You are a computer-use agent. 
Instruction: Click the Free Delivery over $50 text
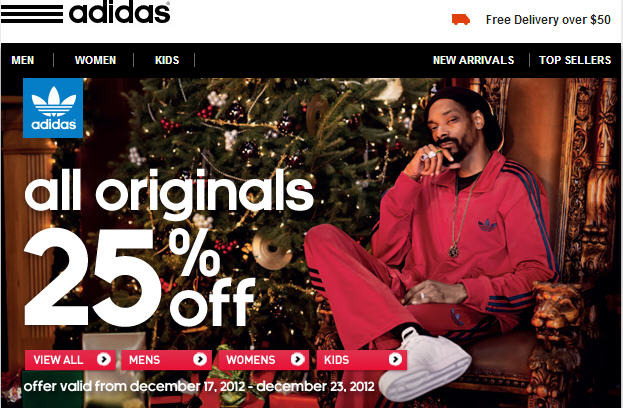548,20
